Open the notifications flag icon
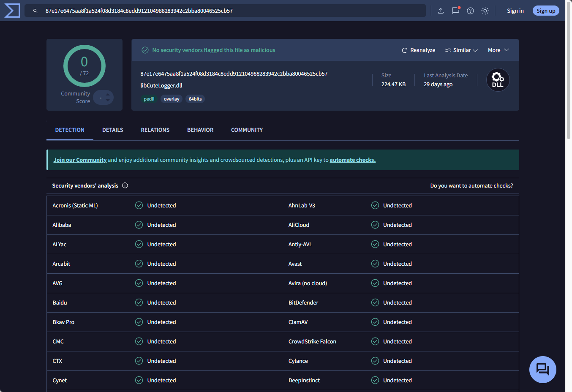 click(x=455, y=11)
